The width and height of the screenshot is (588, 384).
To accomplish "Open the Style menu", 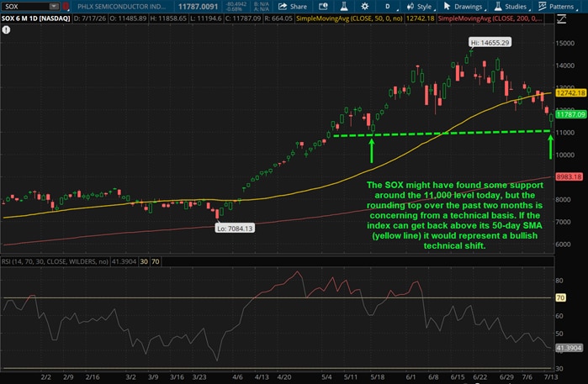I will (420, 7).
